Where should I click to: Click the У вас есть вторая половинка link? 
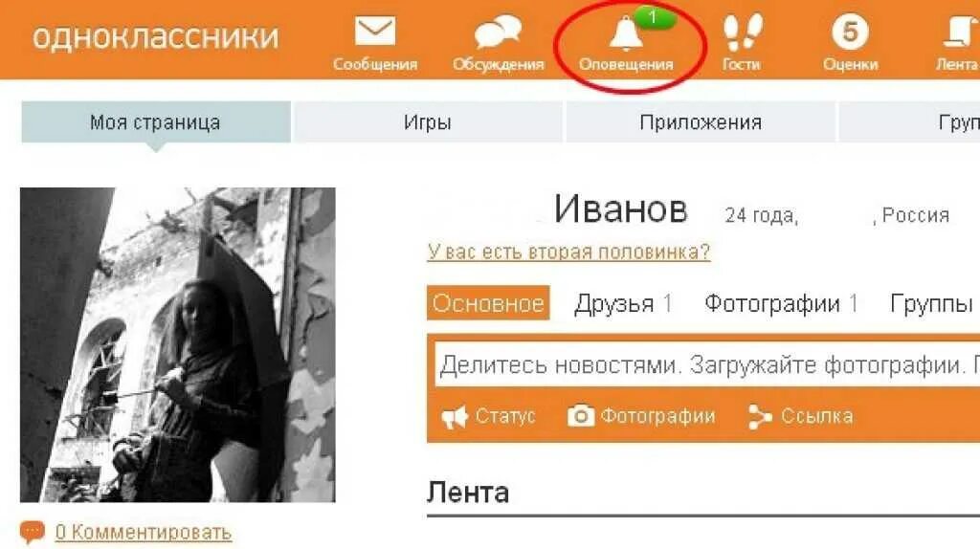(568, 252)
